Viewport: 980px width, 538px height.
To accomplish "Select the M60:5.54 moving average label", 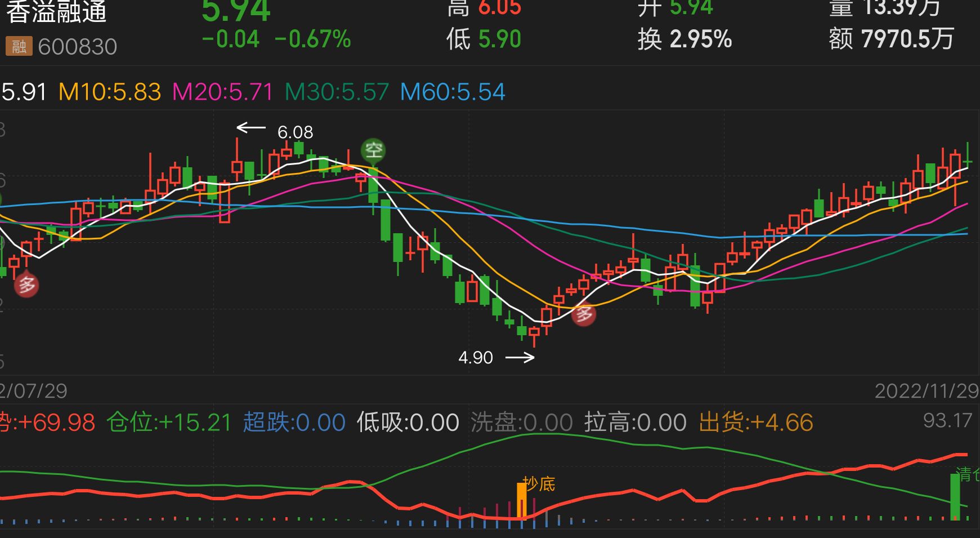I will coord(453,92).
